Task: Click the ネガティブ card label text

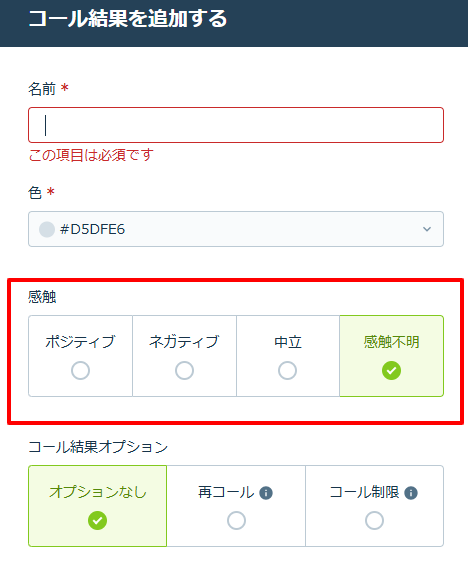Action: (184, 342)
